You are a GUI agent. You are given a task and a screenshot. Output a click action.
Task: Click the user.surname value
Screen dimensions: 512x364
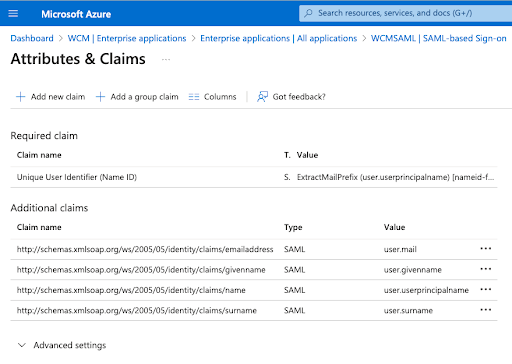pos(408,310)
